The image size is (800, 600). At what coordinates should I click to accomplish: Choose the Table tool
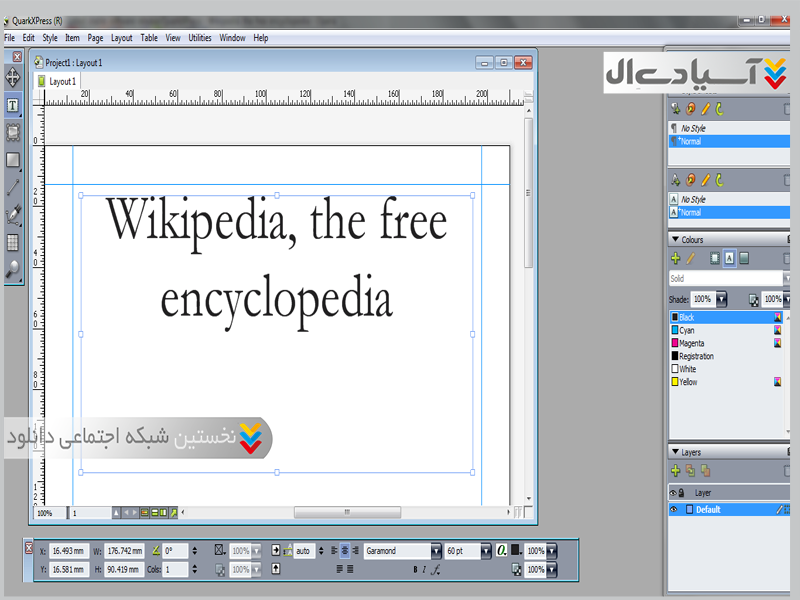[13, 241]
